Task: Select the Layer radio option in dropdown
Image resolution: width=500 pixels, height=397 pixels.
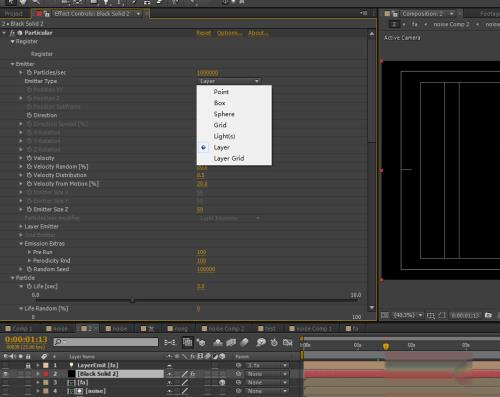Action: [204, 147]
